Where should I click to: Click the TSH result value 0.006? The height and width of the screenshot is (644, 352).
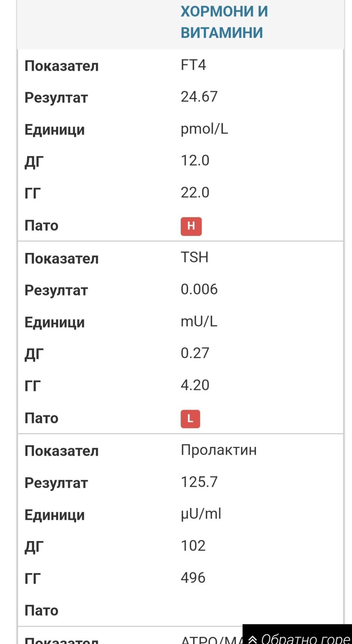tap(199, 289)
